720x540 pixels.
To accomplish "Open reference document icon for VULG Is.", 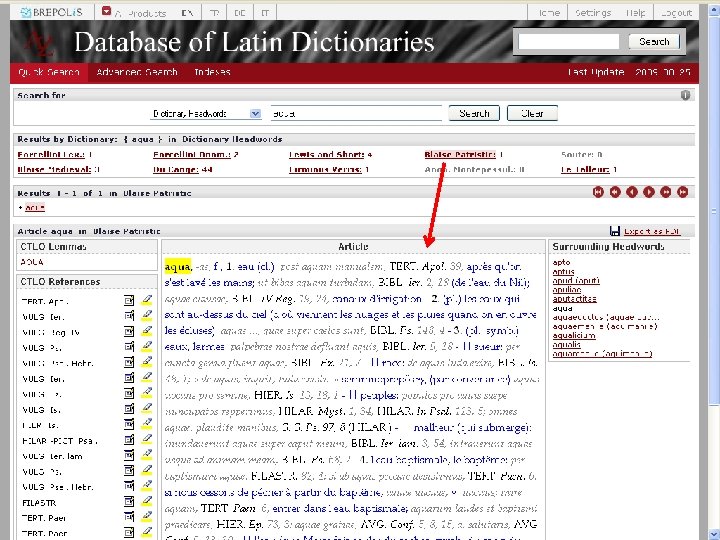I will click(129, 409).
